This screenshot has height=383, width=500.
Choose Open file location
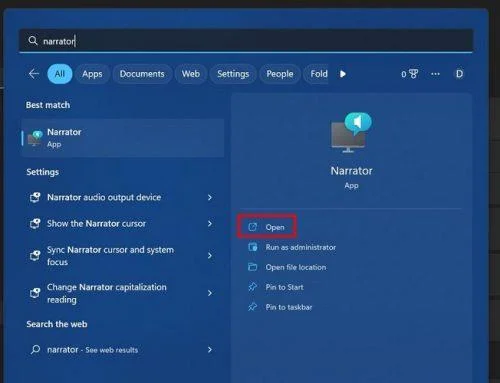coord(296,267)
